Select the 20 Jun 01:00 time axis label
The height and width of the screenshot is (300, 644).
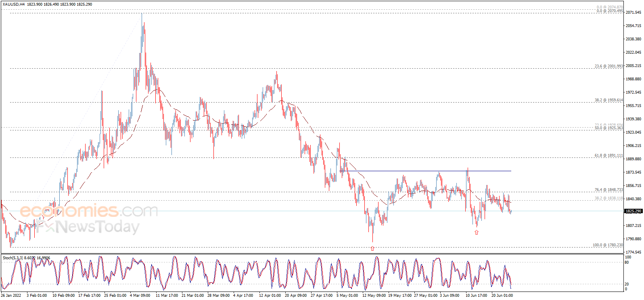pyautogui.click(x=502, y=296)
